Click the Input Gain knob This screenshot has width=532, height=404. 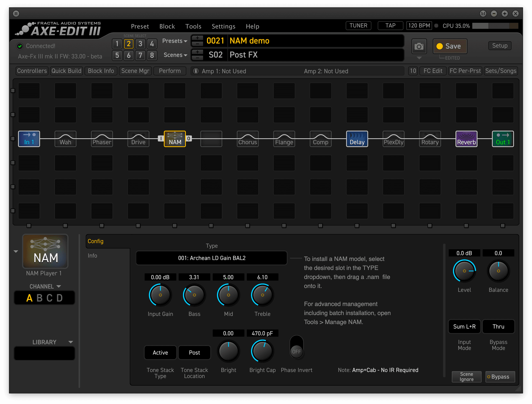pos(160,295)
